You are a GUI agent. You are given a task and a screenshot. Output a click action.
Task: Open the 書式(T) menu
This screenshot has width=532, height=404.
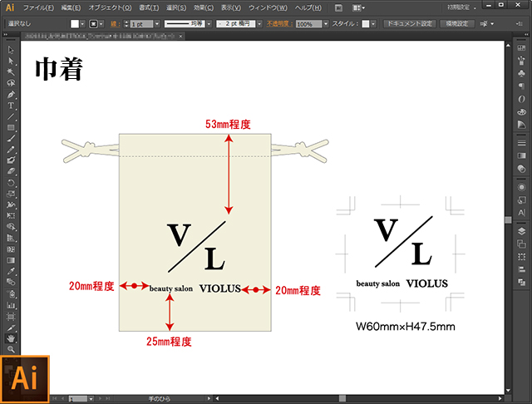click(149, 7)
